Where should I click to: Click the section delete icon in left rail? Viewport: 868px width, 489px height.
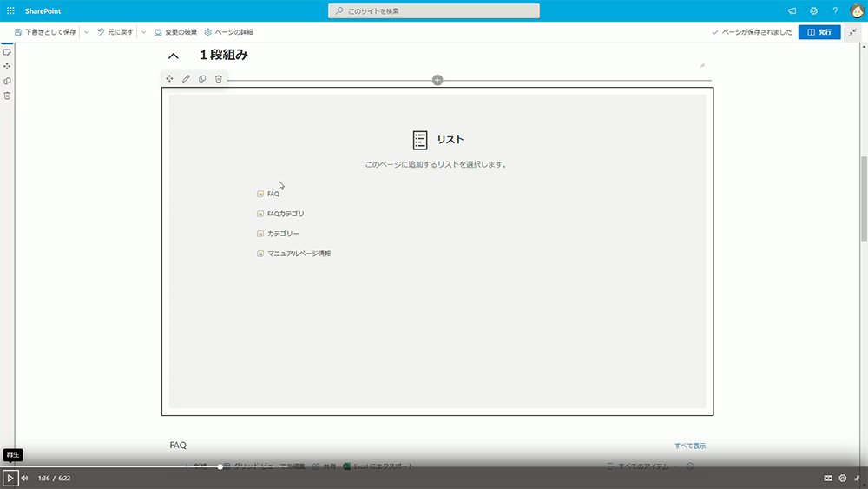[x=7, y=96]
